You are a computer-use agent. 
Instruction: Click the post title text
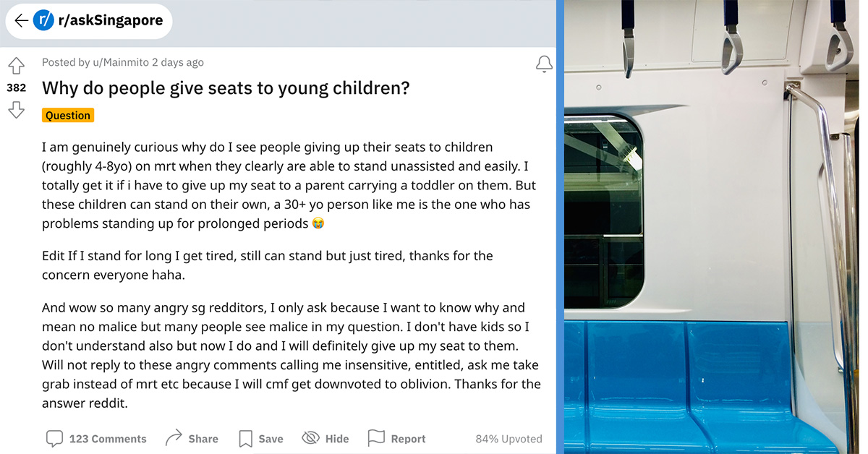pyautogui.click(x=226, y=87)
